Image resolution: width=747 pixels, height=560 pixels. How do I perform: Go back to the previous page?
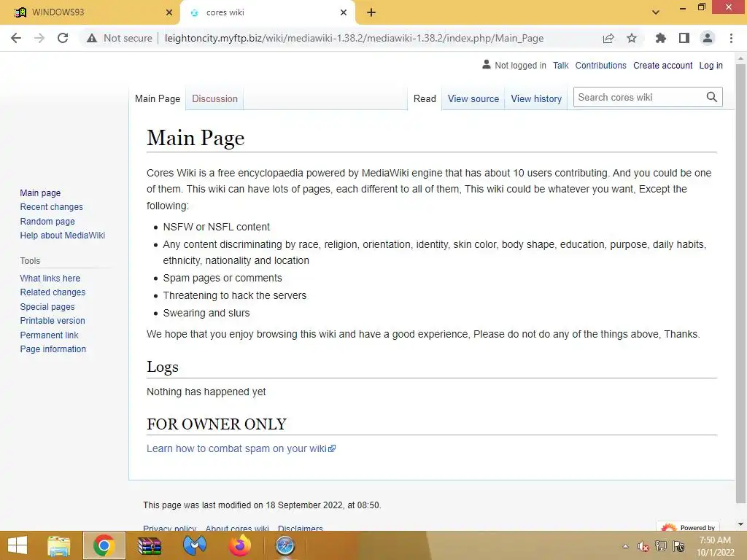[16, 38]
